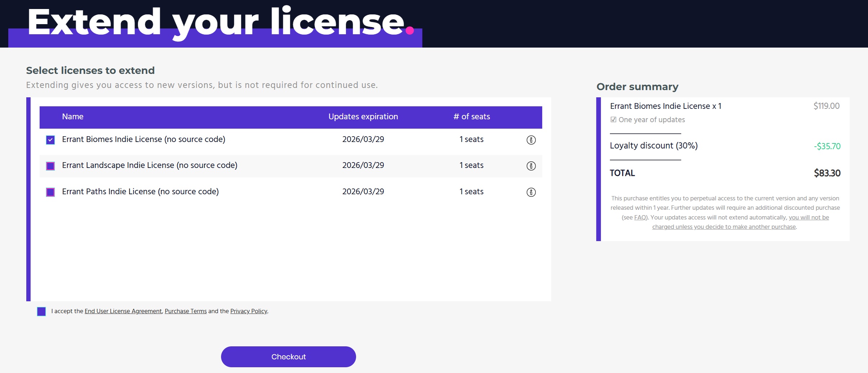Accept the license agreement terms checkbox
The width and height of the screenshot is (868, 373).
(41, 311)
